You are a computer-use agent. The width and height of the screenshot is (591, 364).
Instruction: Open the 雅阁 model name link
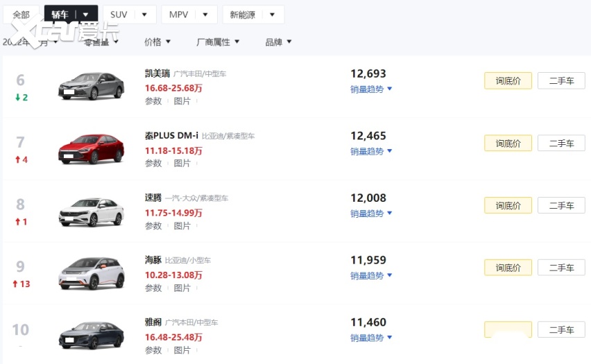(x=153, y=322)
